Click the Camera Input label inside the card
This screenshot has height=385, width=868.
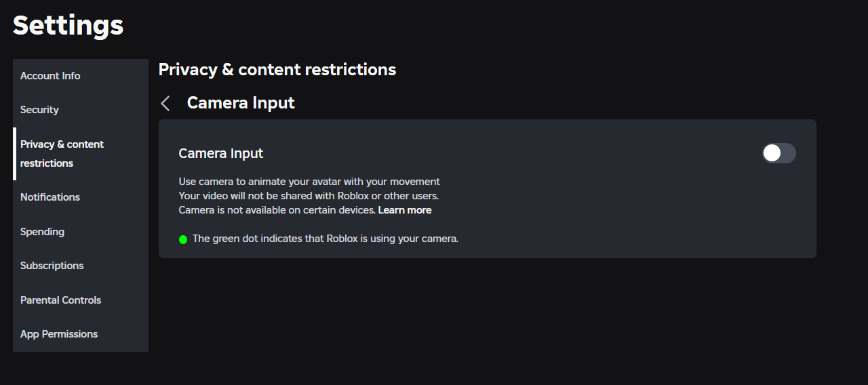coord(221,153)
